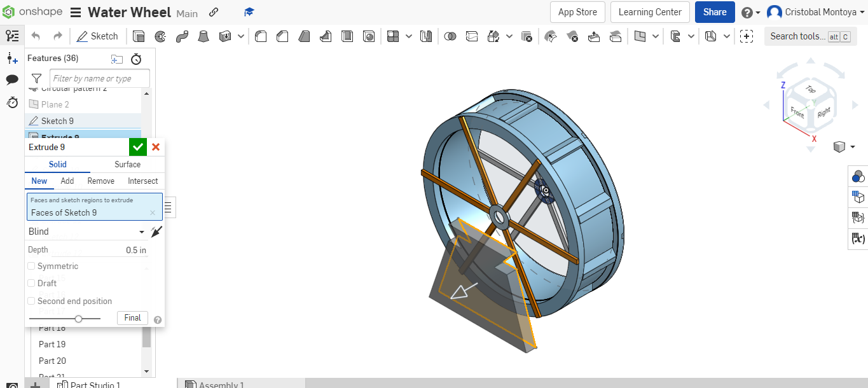Image resolution: width=868 pixels, height=388 pixels.
Task: Select the Delete face tool
Action: 572,36
